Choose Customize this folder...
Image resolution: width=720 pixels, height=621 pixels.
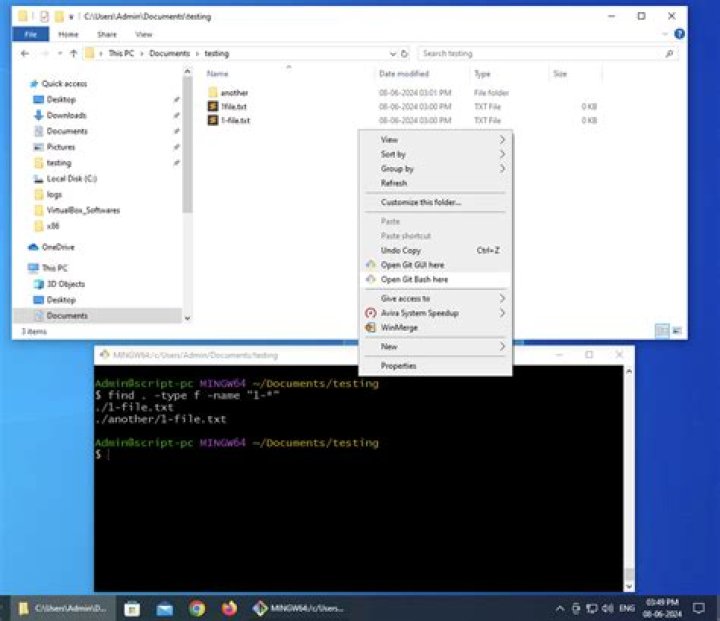click(x=435, y=202)
